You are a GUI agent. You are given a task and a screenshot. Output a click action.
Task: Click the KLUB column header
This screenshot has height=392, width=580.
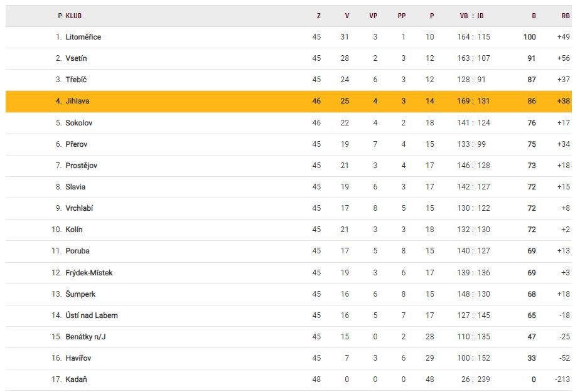coord(73,16)
